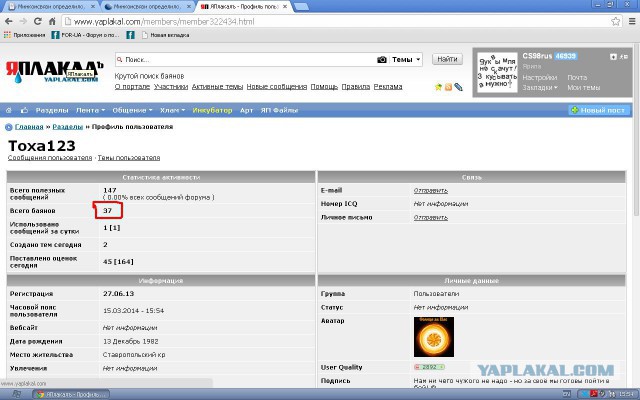The image size is (640, 400).
Task: Open the browser home page icon
Action: coord(52,21)
